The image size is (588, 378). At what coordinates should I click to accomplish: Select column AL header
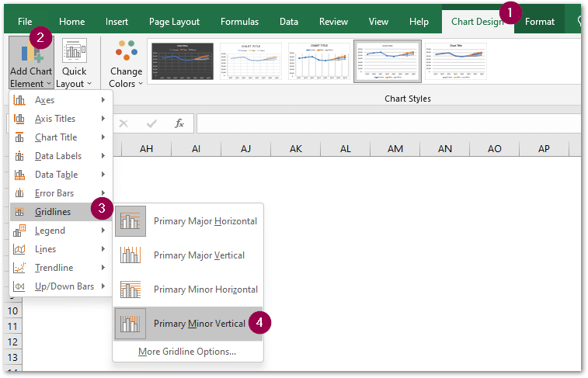click(x=346, y=148)
